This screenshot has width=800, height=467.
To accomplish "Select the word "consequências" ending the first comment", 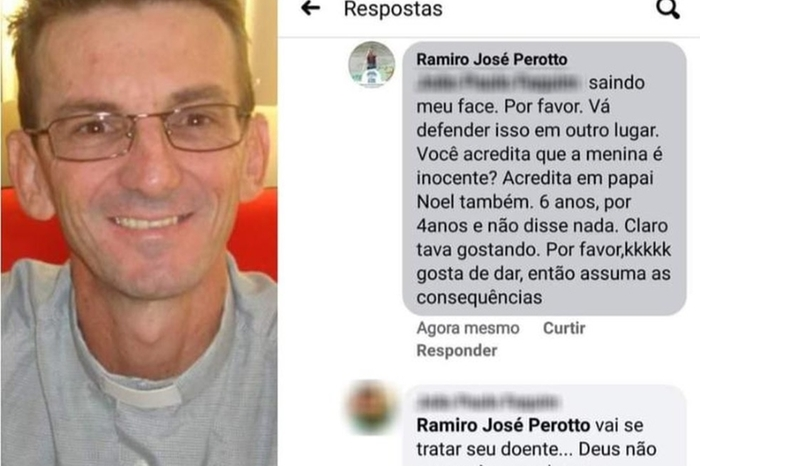I will [x=479, y=298].
